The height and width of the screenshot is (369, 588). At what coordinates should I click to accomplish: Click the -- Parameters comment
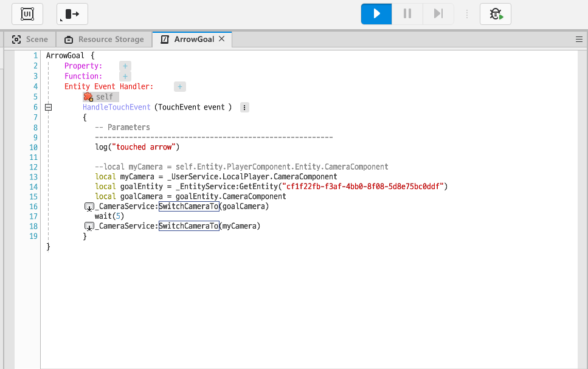tap(122, 128)
